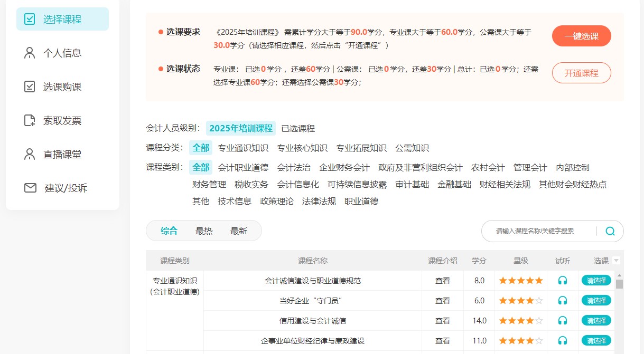Click the scrollbar up arrow in course list
The width and height of the screenshot is (644, 354).
click(x=619, y=275)
